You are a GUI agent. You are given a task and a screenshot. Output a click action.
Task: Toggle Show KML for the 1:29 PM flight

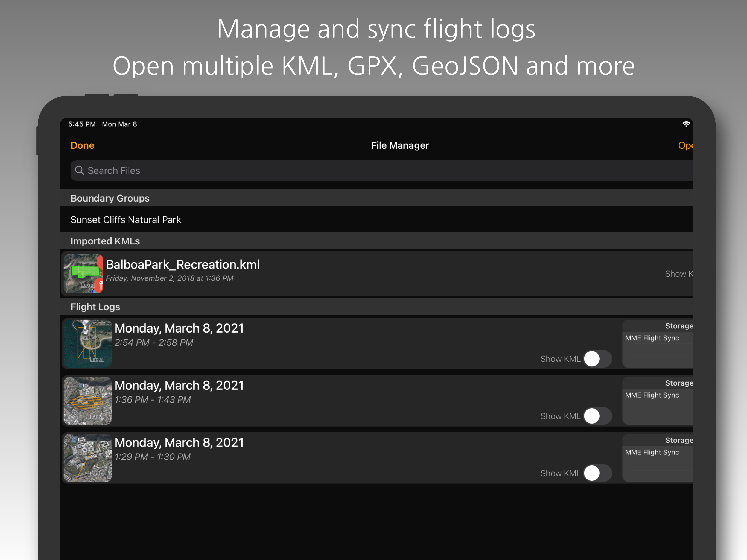[597, 473]
